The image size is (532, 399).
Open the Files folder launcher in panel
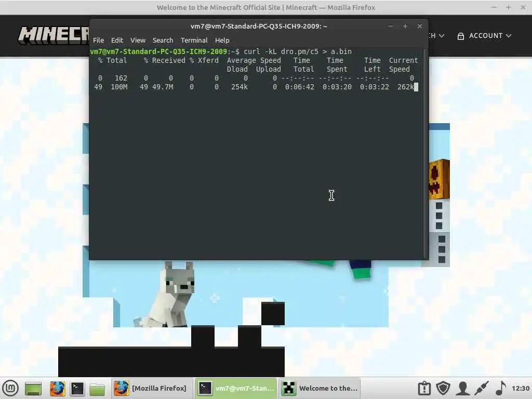pyautogui.click(x=97, y=389)
